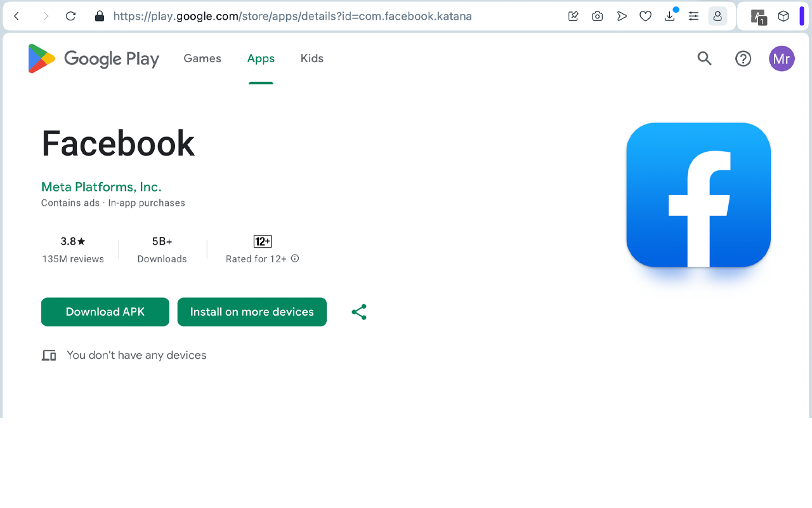The height and width of the screenshot is (508, 812).
Task: Search Google Play with the magnifier icon
Action: (704, 58)
